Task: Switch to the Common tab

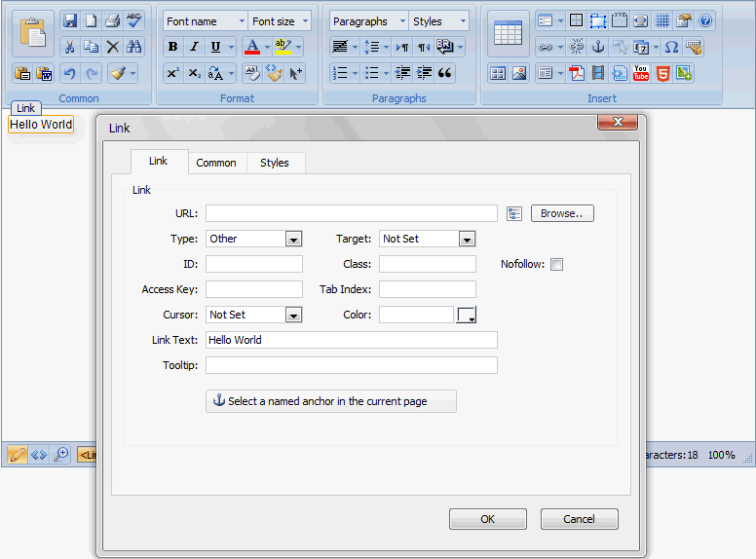Action: [x=216, y=163]
